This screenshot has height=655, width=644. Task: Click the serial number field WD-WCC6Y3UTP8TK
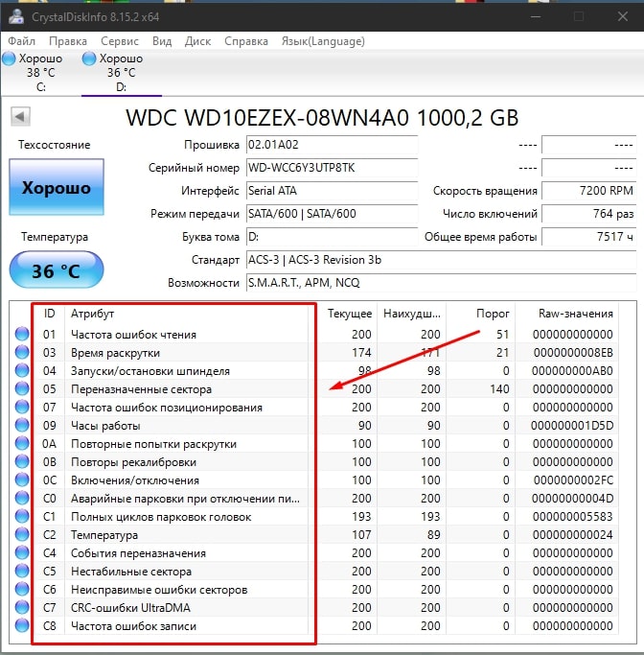coord(332,168)
